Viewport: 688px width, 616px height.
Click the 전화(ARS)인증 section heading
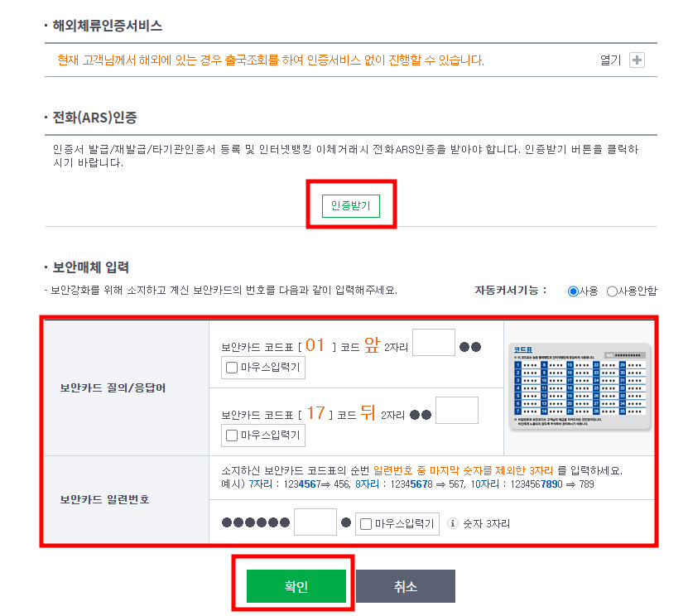[94, 118]
